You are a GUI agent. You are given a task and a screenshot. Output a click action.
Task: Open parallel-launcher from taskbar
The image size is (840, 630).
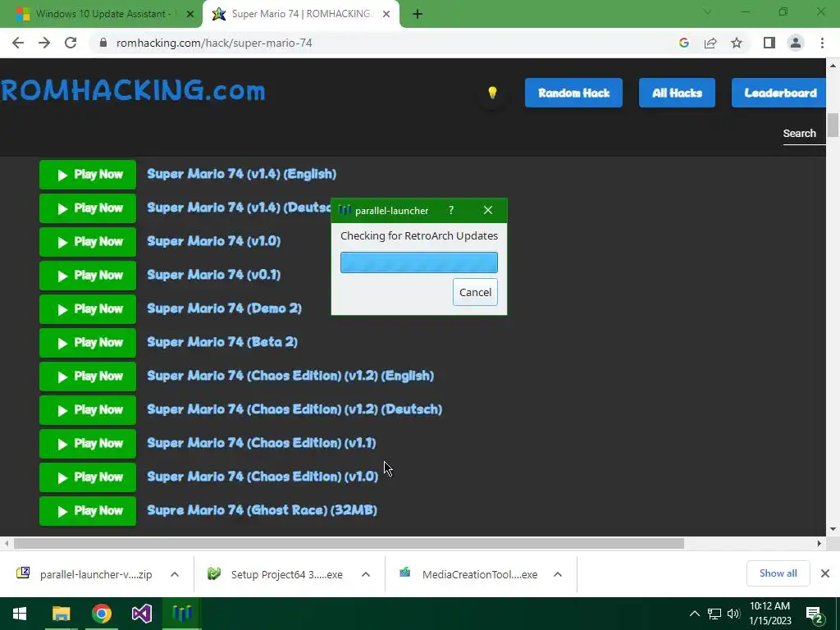(181, 614)
